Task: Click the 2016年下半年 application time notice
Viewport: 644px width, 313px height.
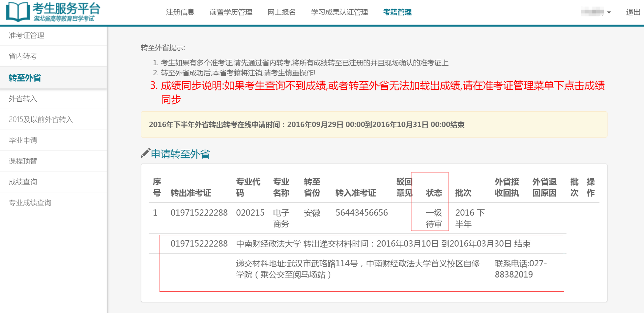Action: [374, 124]
